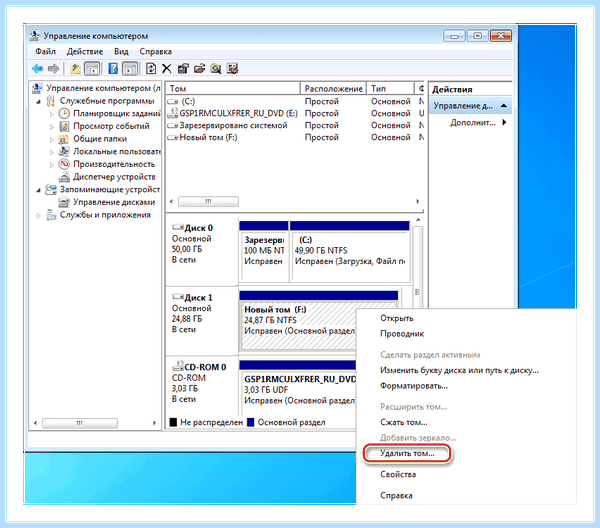The image size is (600, 528).
Task: Choose Свойства in the context menu
Action: (x=398, y=474)
